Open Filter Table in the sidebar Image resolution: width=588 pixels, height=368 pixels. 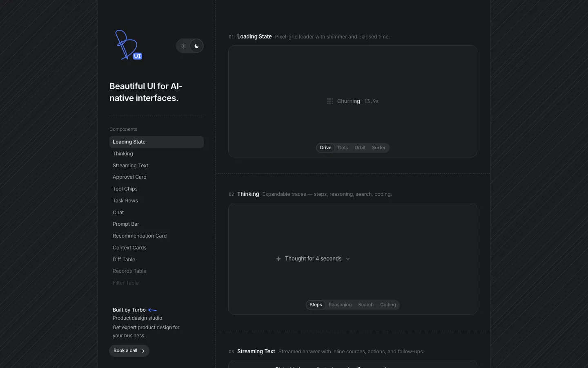tap(156, 283)
